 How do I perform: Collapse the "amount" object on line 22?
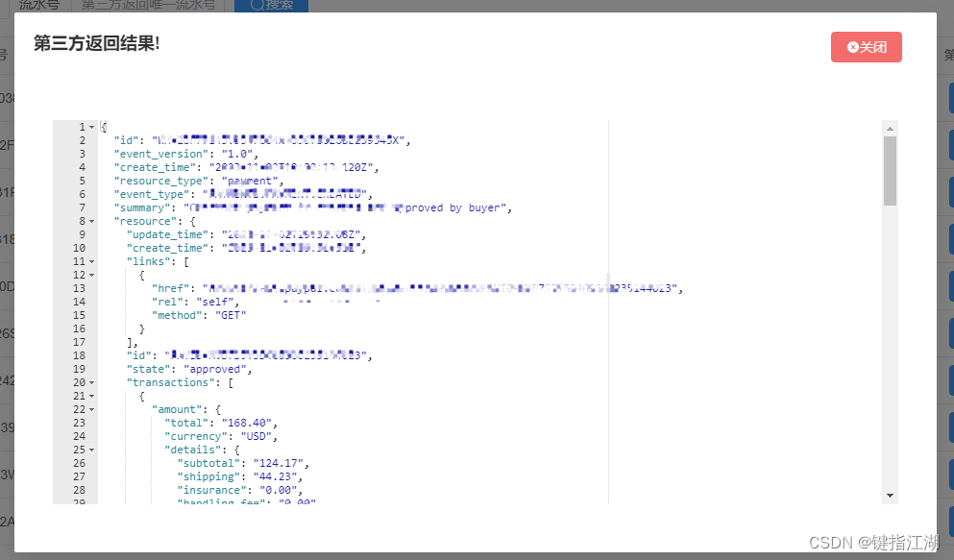(92, 409)
